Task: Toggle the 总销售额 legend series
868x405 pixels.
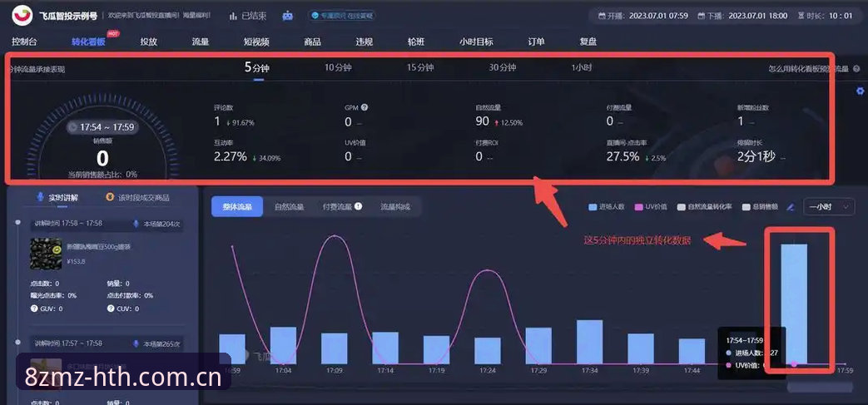Action: (x=760, y=207)
